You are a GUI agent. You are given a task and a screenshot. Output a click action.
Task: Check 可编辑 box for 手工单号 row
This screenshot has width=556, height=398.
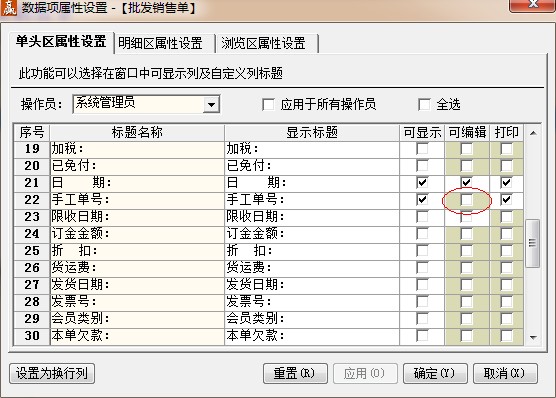point(467,200)
